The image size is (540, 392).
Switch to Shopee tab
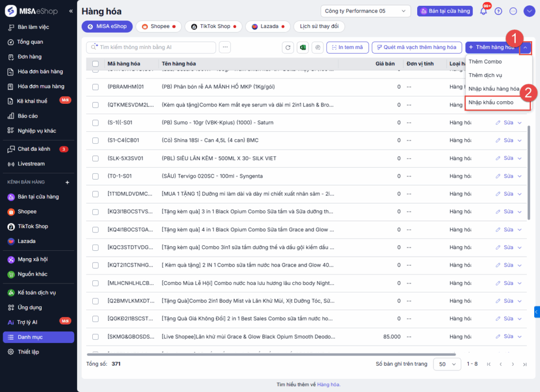pos(159,26)
